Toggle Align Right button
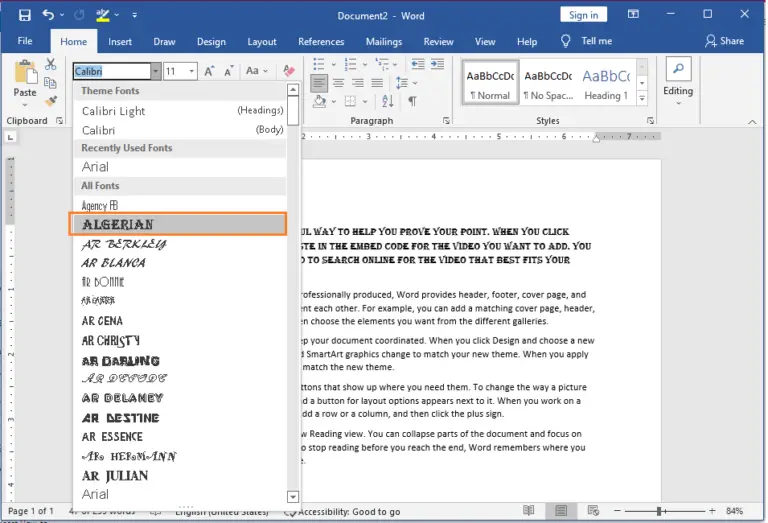 (358, 83)
